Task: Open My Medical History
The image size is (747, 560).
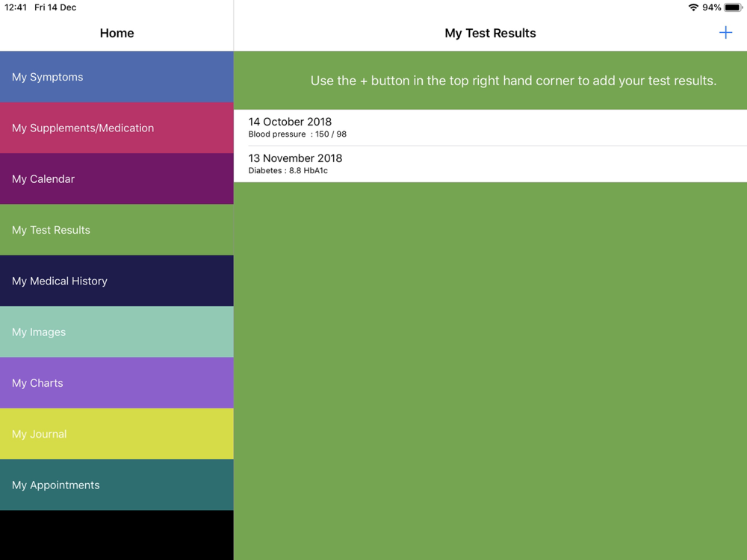Action: (x=117, y=281)
